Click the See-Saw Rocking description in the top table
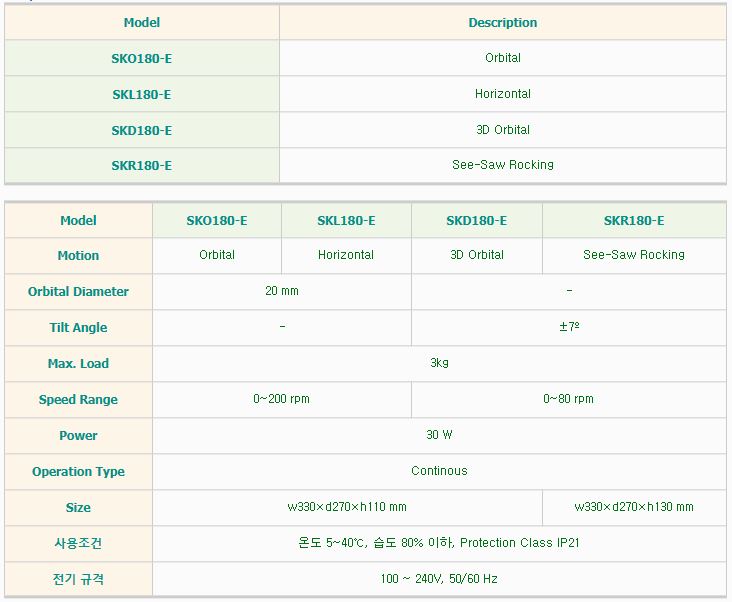 pos(502,165)
